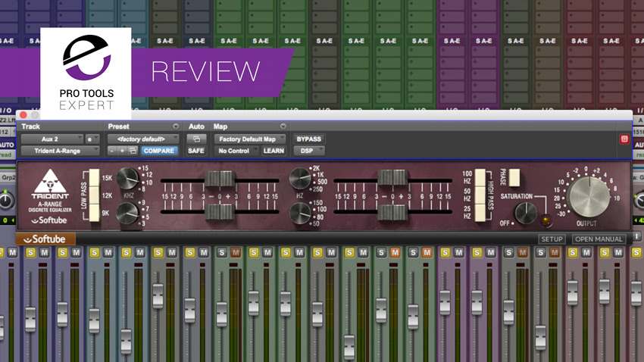Click the upper KHZ frequency knob
This screenshot has height=362, width=644.
point(128,178)
